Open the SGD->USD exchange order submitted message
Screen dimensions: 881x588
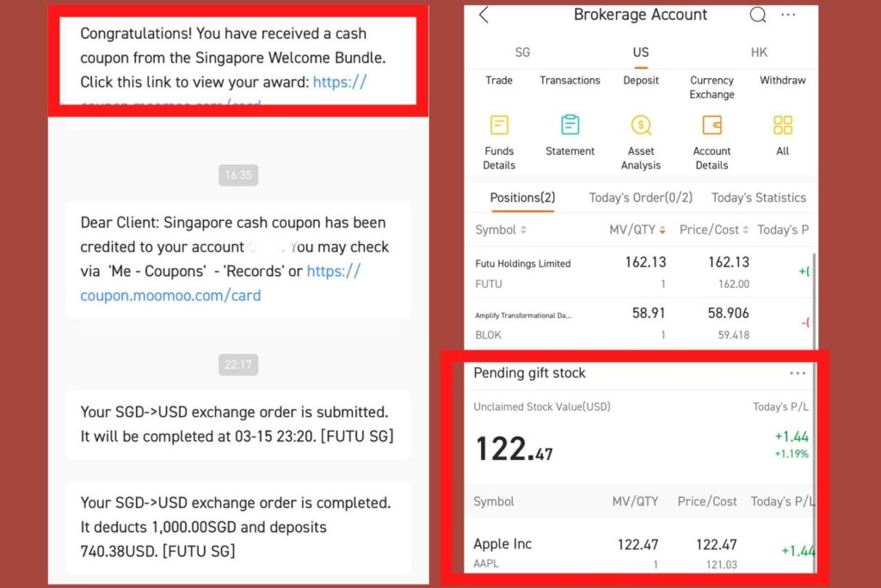(x=238, y=424)
